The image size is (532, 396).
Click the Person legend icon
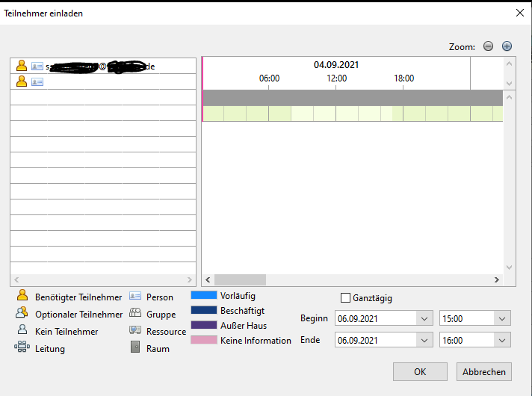coord(135,296)
